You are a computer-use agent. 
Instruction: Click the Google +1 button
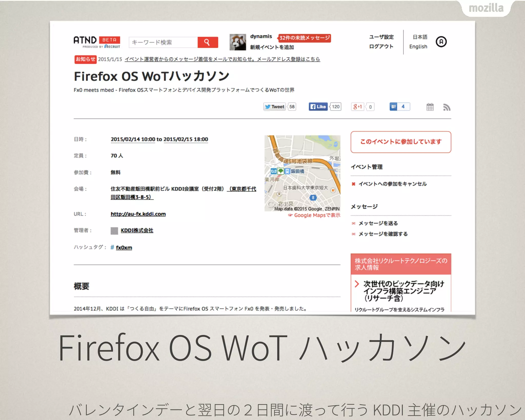357,107
